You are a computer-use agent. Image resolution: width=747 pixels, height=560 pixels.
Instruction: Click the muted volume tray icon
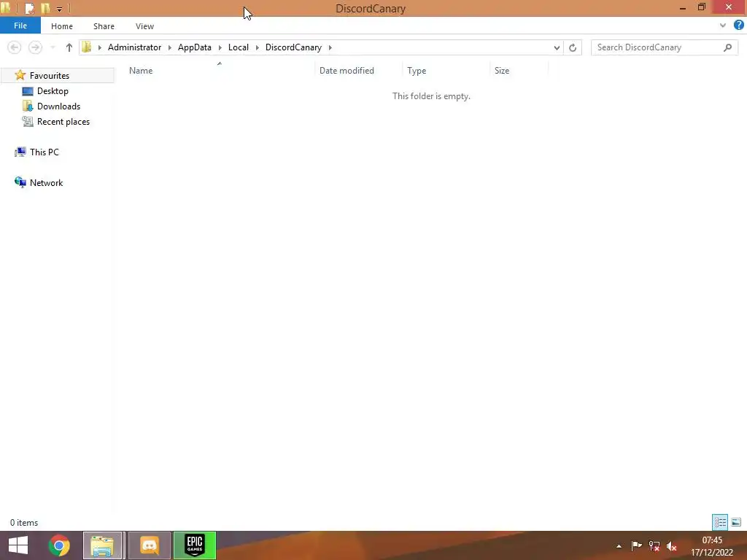coord(672,546)
